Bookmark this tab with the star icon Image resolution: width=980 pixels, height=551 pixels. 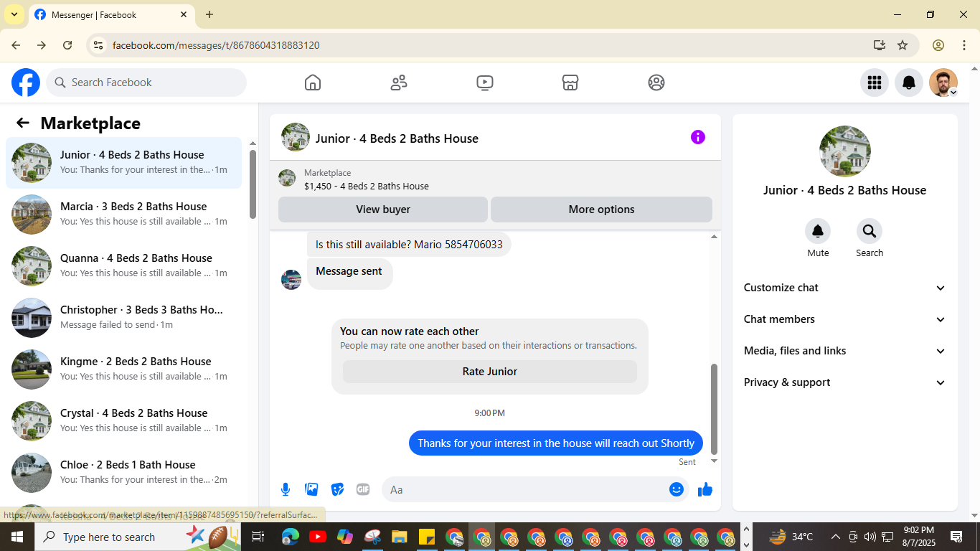coord(903,45)
